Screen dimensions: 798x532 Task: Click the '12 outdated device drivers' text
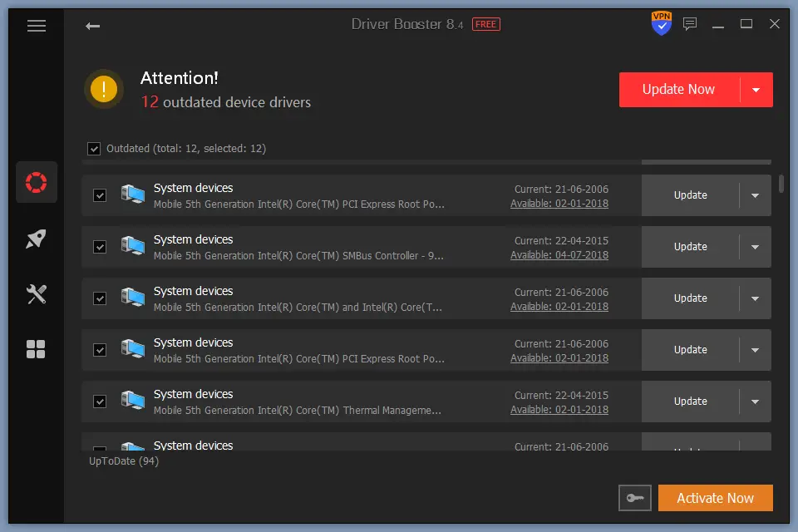point(226,101)
